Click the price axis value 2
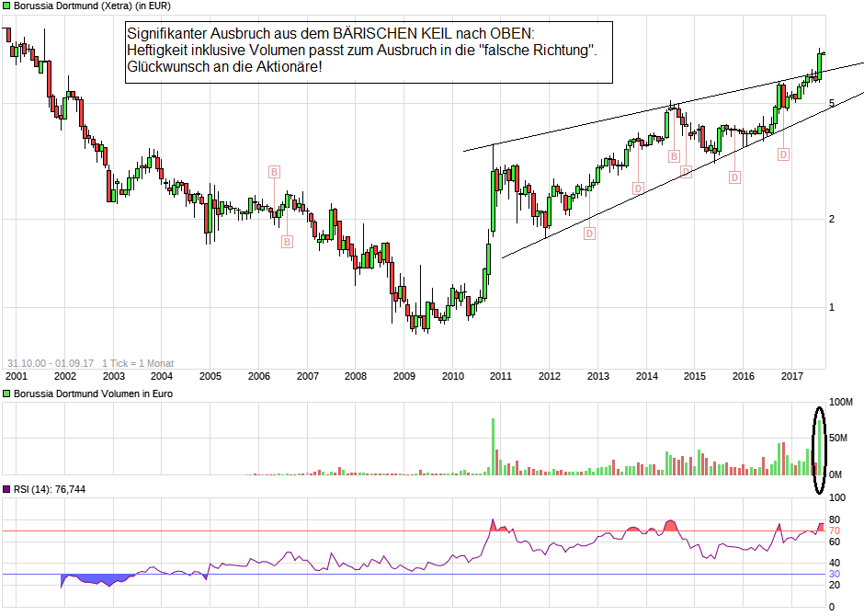 pos(832,220)
